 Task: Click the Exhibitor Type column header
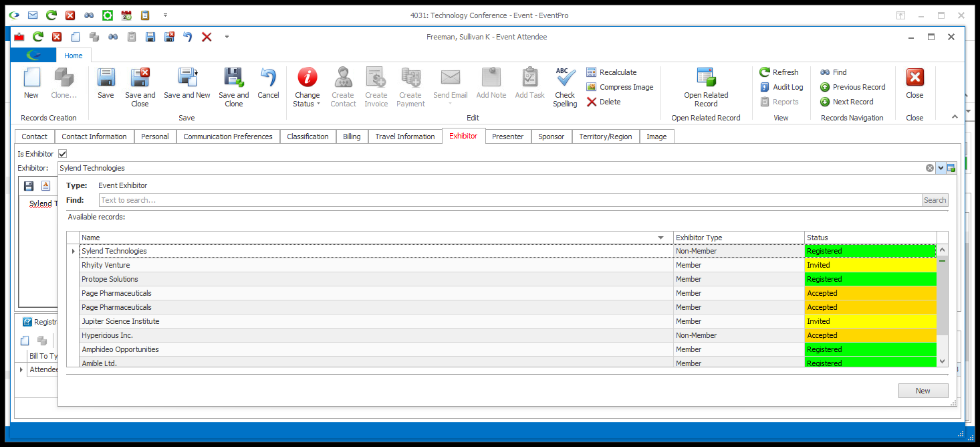739,238
